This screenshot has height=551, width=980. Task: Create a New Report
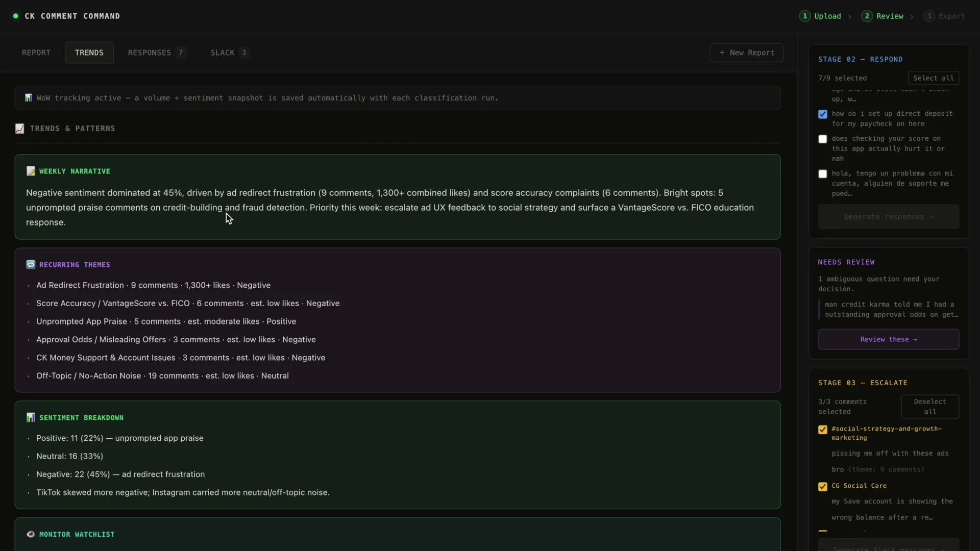(746, 53)
